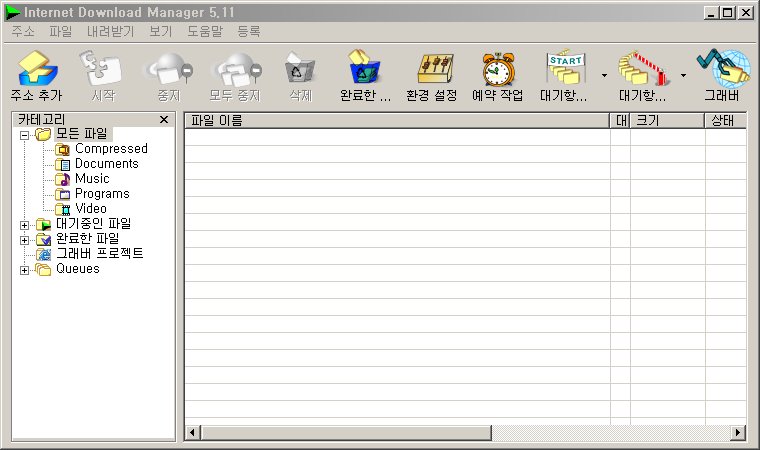Select the 모든 파일 label
Screen dimensions: 760x450
click(81, 134)
